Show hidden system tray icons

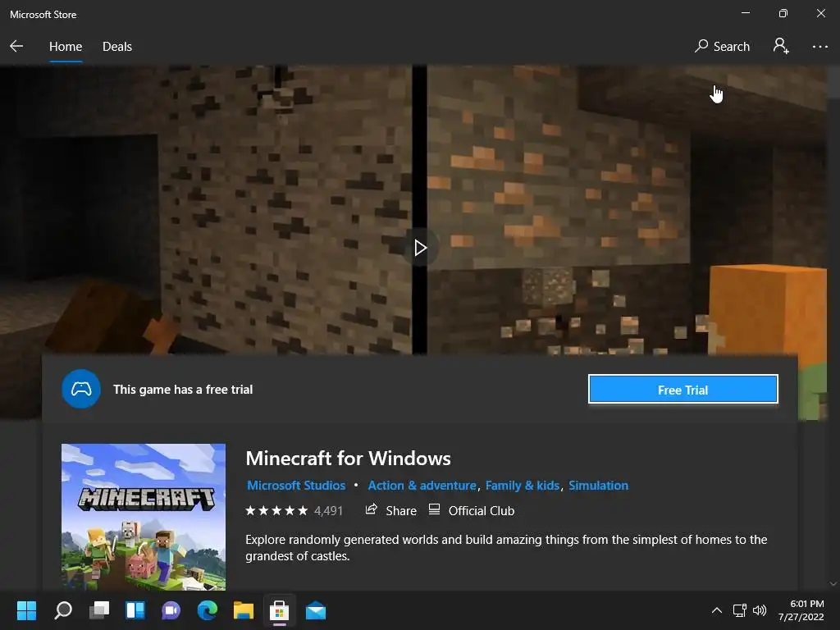point(717,610)
